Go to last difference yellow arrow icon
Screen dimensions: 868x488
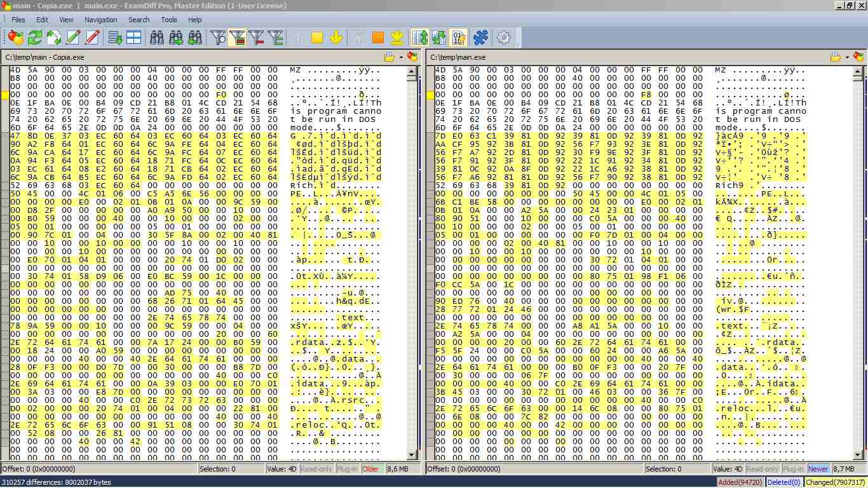click(397, 37)
